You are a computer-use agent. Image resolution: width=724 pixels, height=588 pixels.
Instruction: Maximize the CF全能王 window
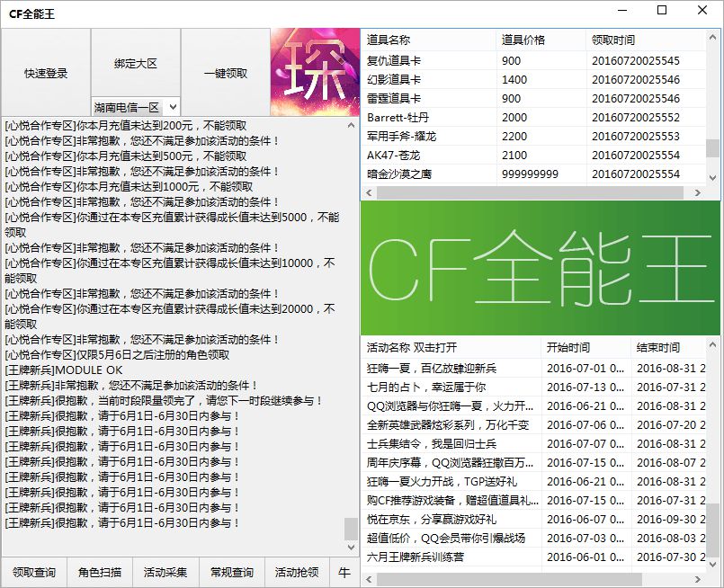[662, 10]
